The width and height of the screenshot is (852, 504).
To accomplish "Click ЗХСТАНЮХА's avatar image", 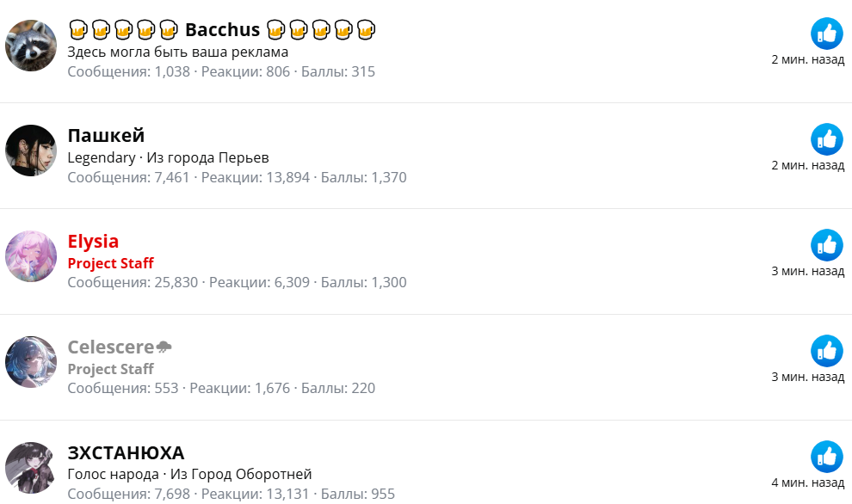I will tap(31, 468).
